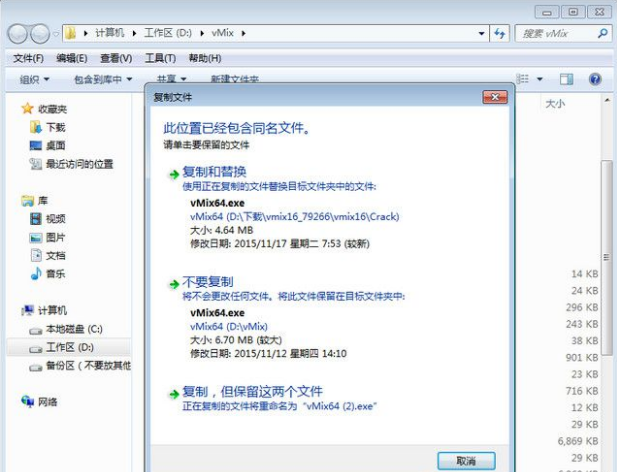Select 网络 in the navigation pane
617x472 pixels.
tap(48, 402)
